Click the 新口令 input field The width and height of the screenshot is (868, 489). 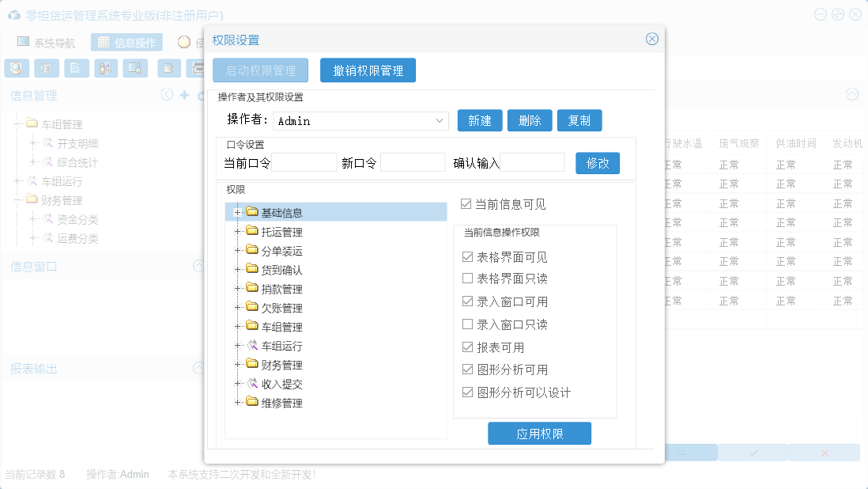(x=413, y=163)
